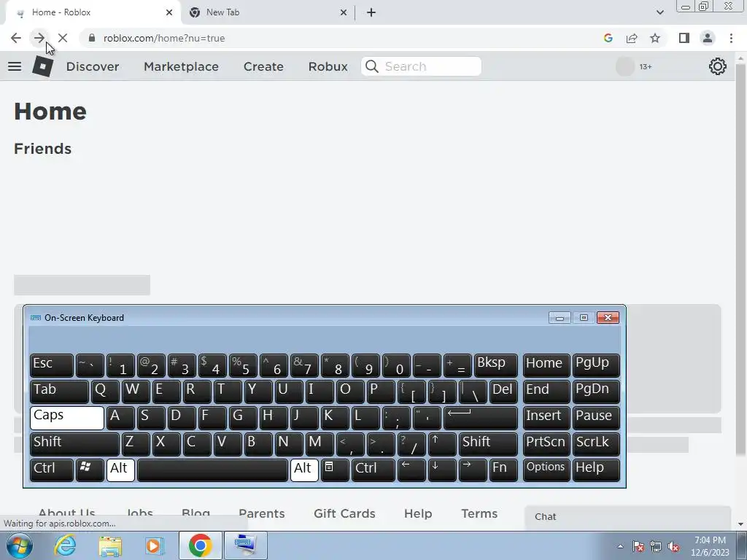This screenshot has height=560, width=747.
Task: Launch Internet Explorer from taskbar
Action: click(65, 545)
